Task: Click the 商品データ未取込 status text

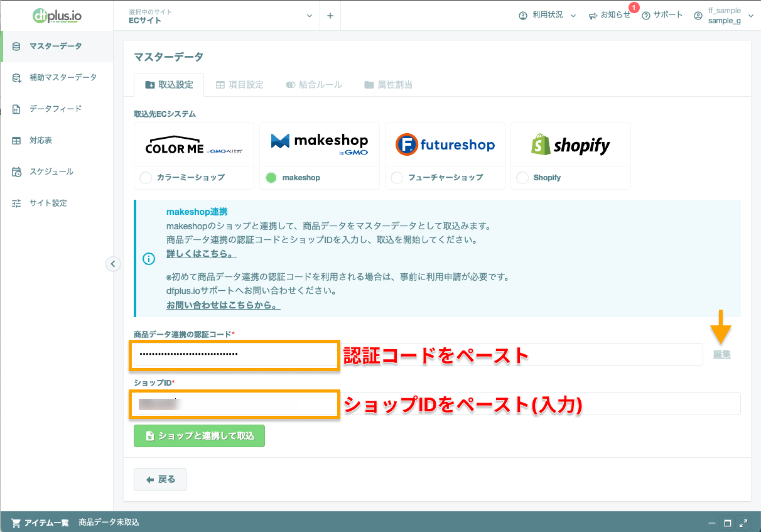Action: (x=109, y=523)
